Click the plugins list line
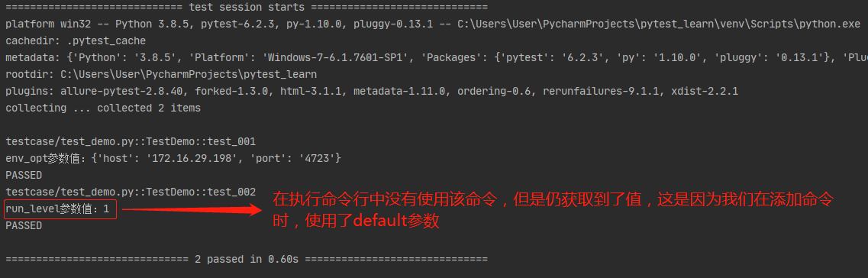868x278 pixels. click(372, 92)
